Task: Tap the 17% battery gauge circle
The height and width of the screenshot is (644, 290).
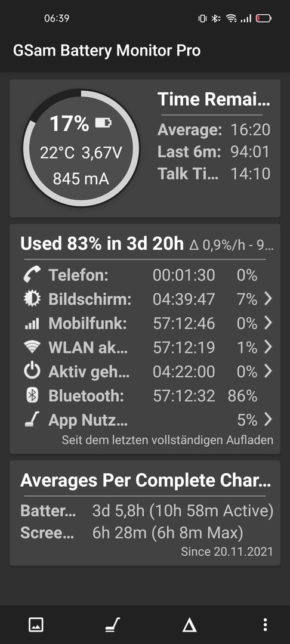Action: pos(81,148)
